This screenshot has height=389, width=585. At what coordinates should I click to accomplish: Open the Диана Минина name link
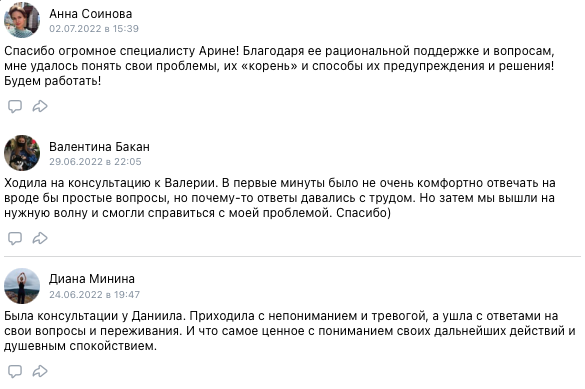pyautogui.click(x=92, y=279)
